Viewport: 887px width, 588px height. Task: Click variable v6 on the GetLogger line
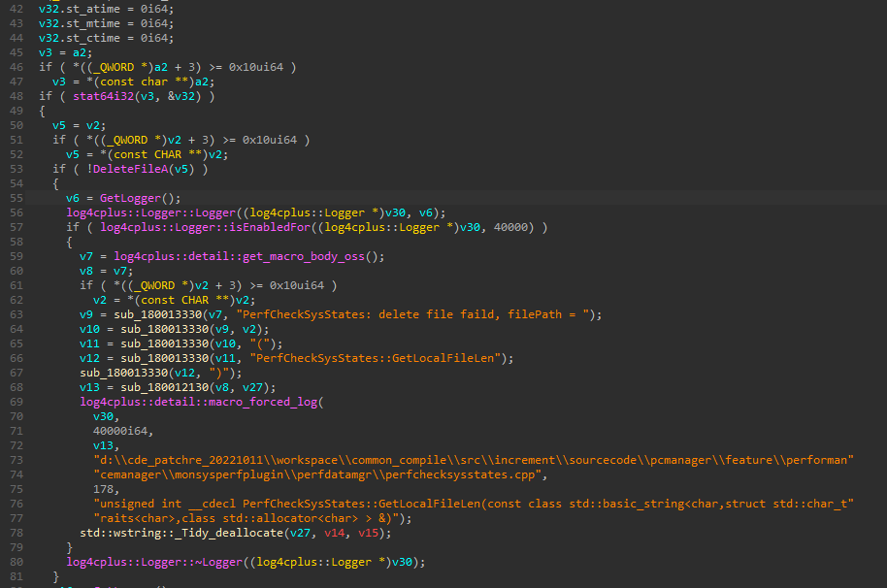(x=73, y=199)
